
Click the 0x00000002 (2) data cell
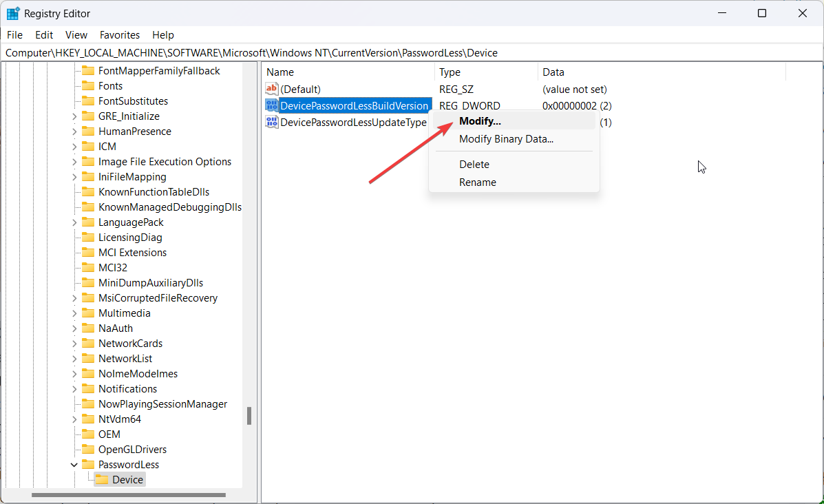pos(576,105)
